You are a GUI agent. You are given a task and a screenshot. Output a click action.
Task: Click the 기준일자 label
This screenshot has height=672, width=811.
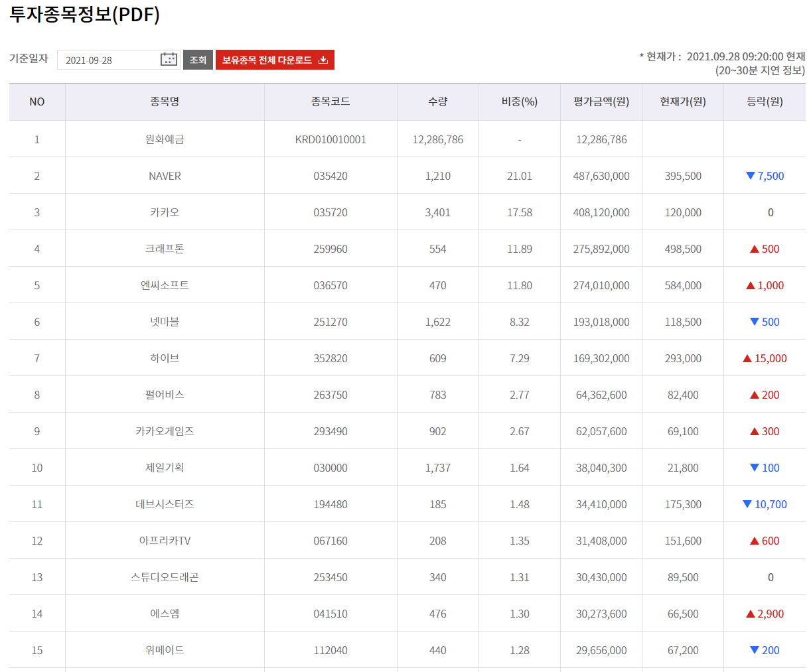click(29, 58)
